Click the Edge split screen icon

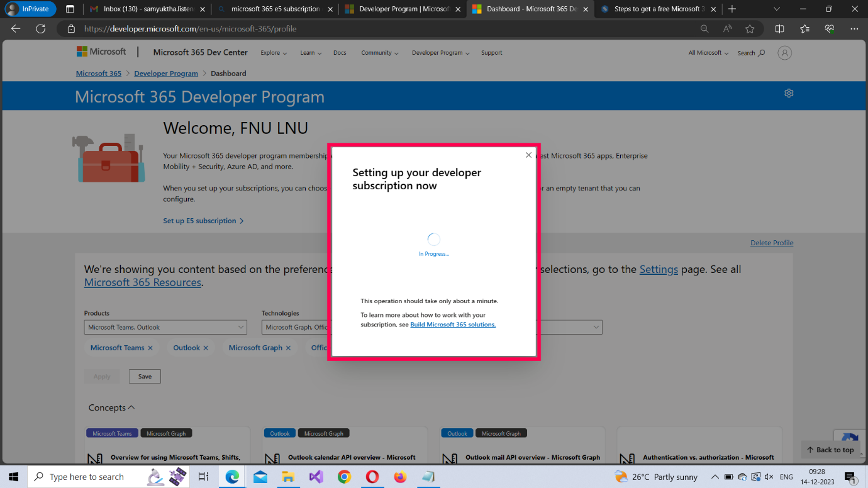[779, 29]
